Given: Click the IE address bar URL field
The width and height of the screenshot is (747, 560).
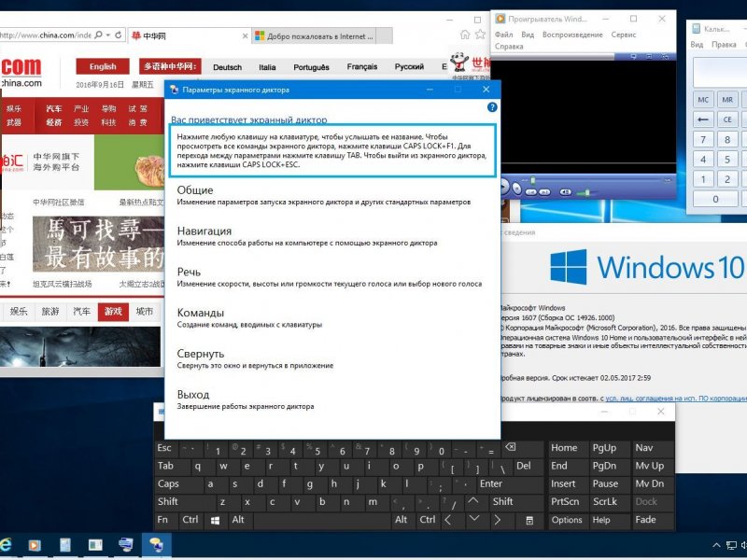Looking at the screenshot, I should [46, 35].
